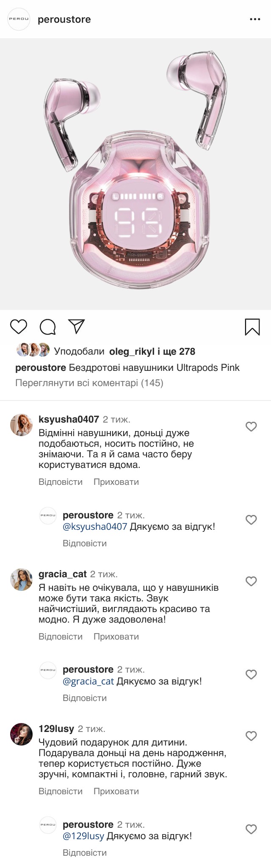Image resolution: width=271 pixels, height=868 pixels.
Task: Open 129lusy's avatar
Action: pyautogui.click(x=21, y=734)
